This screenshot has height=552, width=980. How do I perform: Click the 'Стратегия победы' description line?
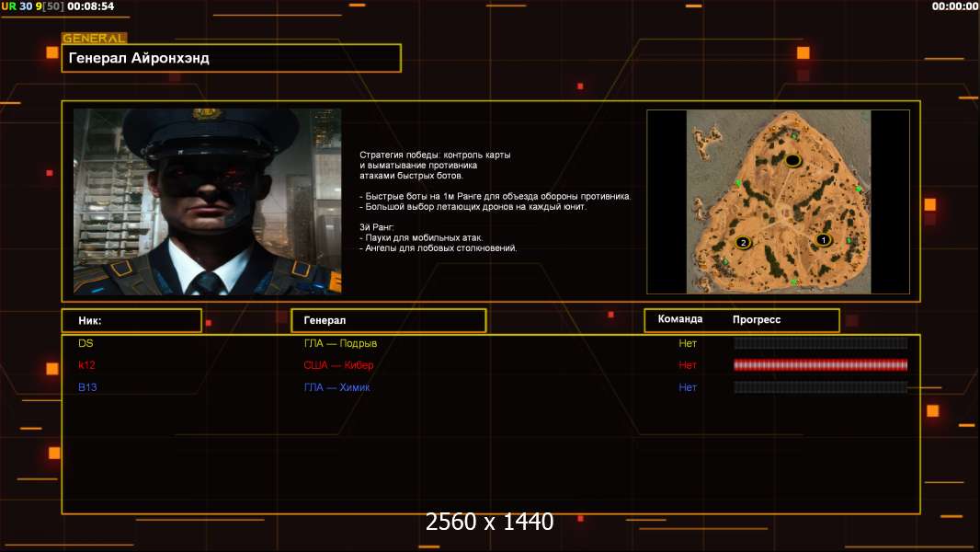click(435, 155)
